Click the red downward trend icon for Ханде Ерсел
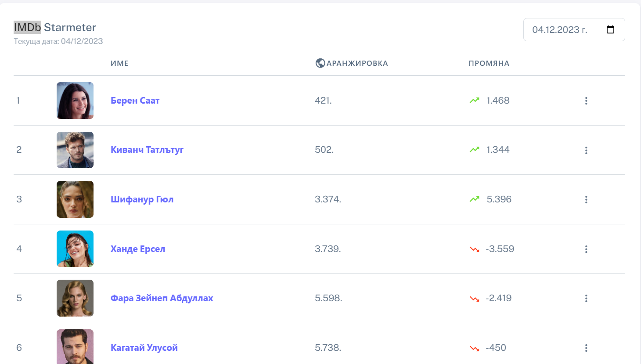This screenshot has width=641, height=364. [x=475, y=249]
